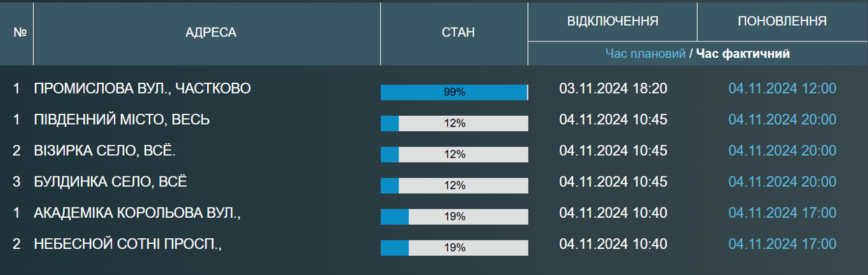
Task: Click the СТАН column header
Action: tap(458, 32)
